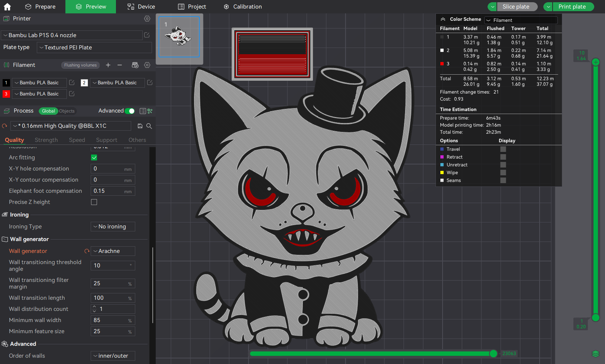This screenshot has height=364, width=605.
Task: Collapse the Color Scheme panel
Action: 443,19
